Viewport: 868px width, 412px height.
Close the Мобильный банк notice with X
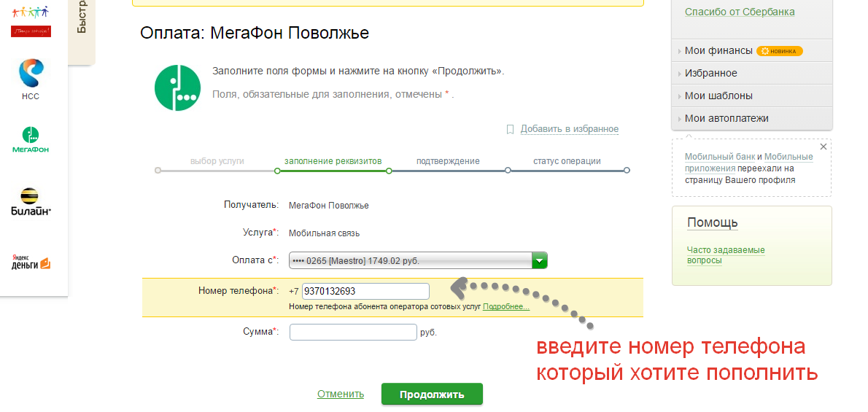point(824,147)
